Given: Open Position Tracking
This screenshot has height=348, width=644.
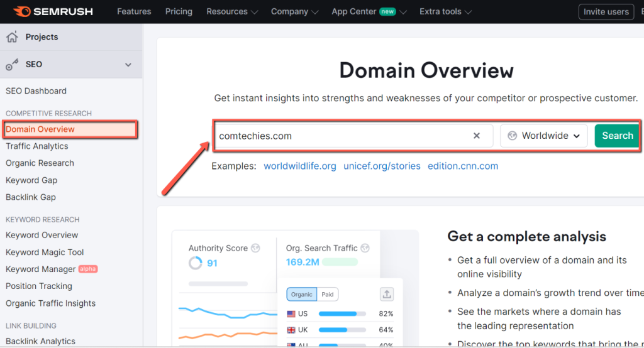Looking at the screenshot, I should point(39,286).
